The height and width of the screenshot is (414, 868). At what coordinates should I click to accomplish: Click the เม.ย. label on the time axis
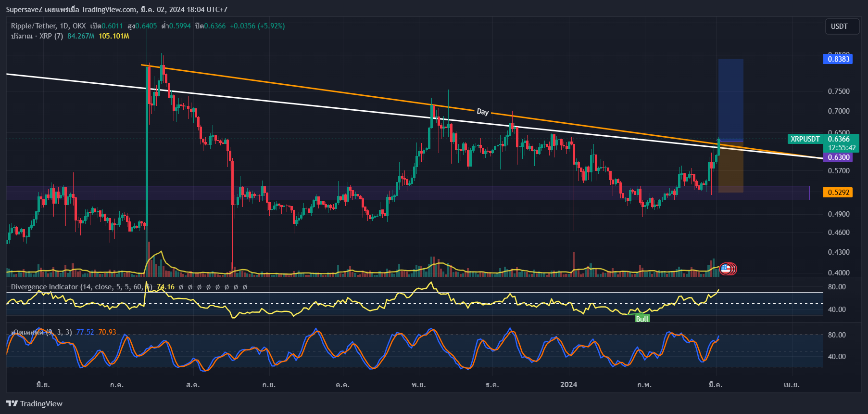click(792, 385)
